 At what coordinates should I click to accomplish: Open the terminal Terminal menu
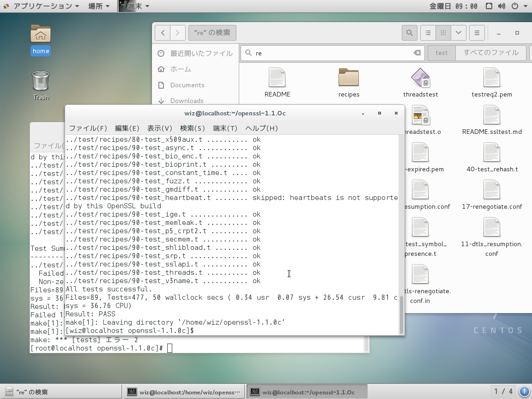[x=225, y=128]
